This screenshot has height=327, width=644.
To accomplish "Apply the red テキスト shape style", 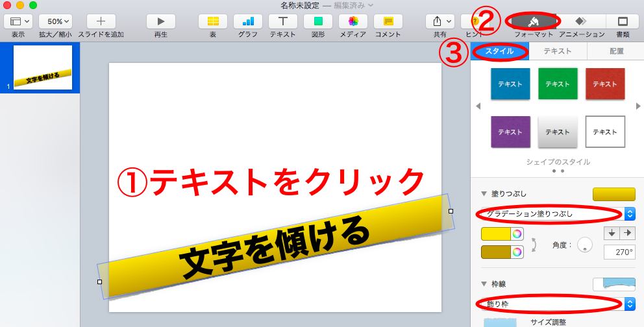I will point(605,84).
